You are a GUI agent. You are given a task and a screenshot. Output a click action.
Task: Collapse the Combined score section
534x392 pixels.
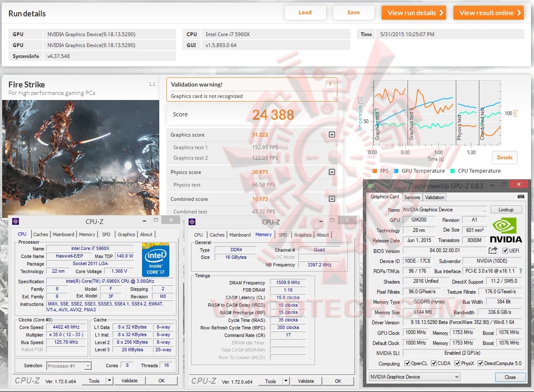(x=331, y=199)
